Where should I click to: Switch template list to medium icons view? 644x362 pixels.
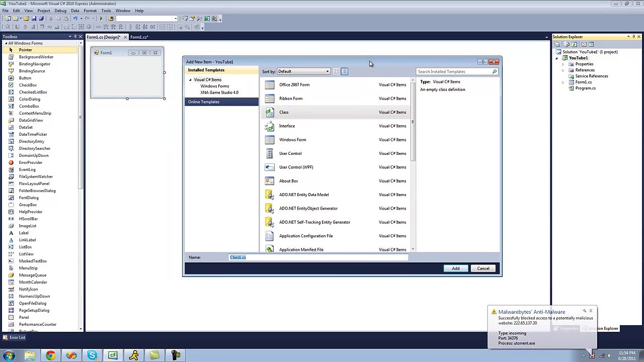coord(344,71)
